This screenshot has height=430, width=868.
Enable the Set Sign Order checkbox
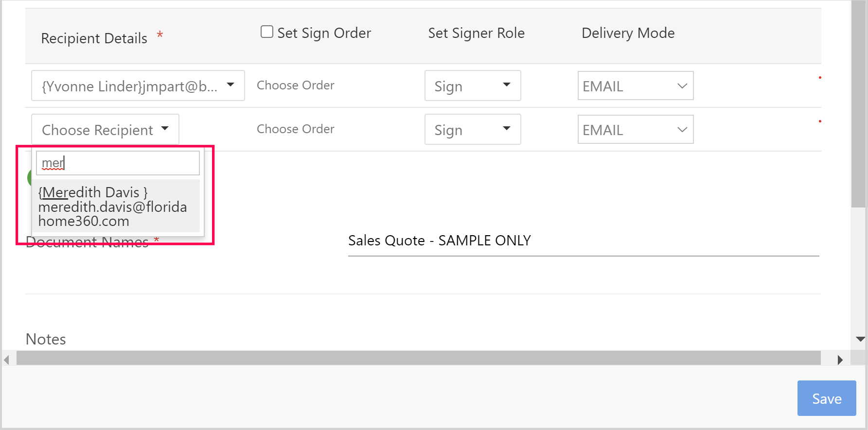[267, 32]
